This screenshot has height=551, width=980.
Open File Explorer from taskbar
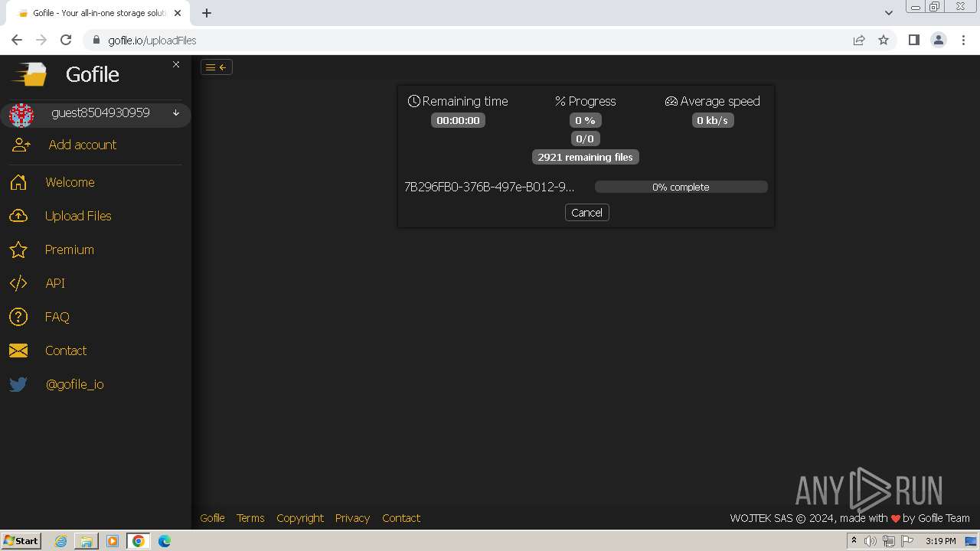(87, 541)
